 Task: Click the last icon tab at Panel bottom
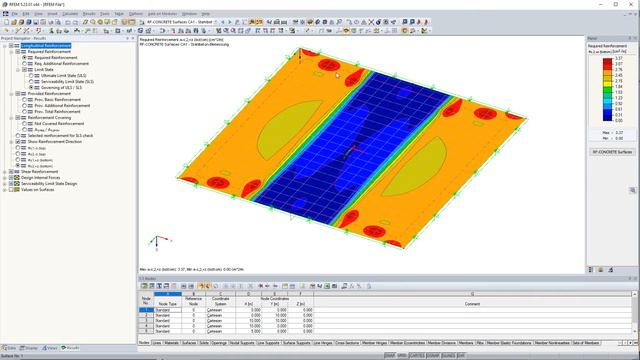tap(611, 270)
